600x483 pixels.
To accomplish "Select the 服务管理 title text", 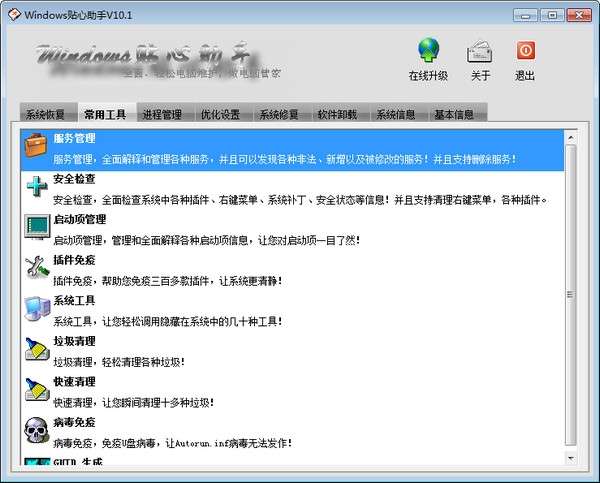I will pos(74,139).
